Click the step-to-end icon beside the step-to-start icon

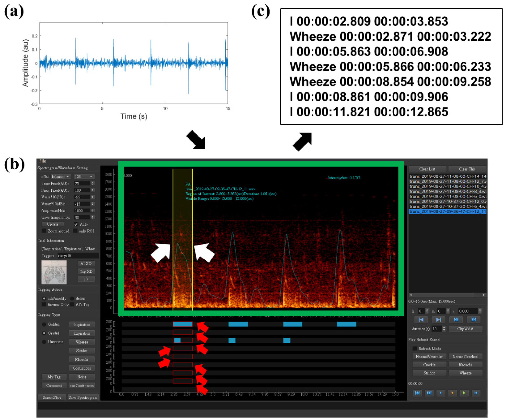(438, 319)
